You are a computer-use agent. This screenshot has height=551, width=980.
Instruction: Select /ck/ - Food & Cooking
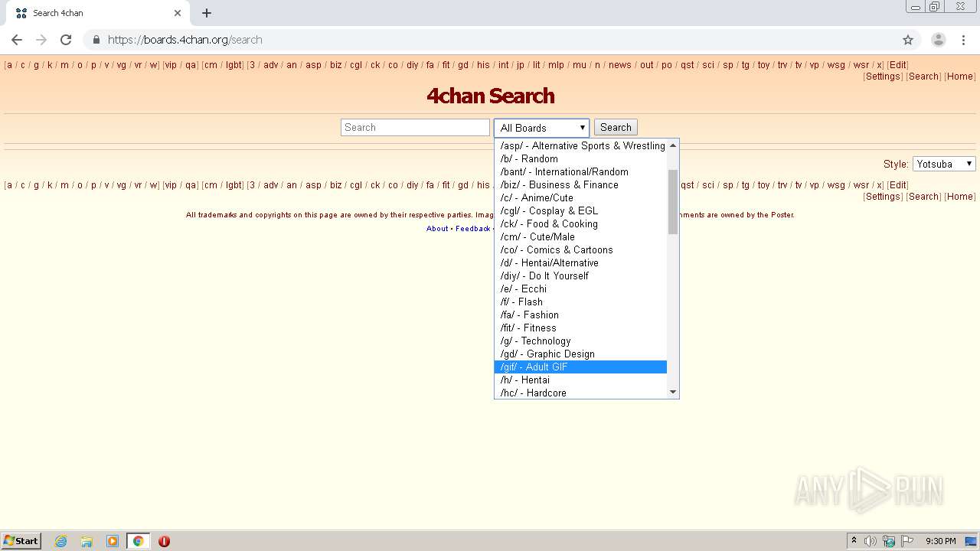point(580,223)
